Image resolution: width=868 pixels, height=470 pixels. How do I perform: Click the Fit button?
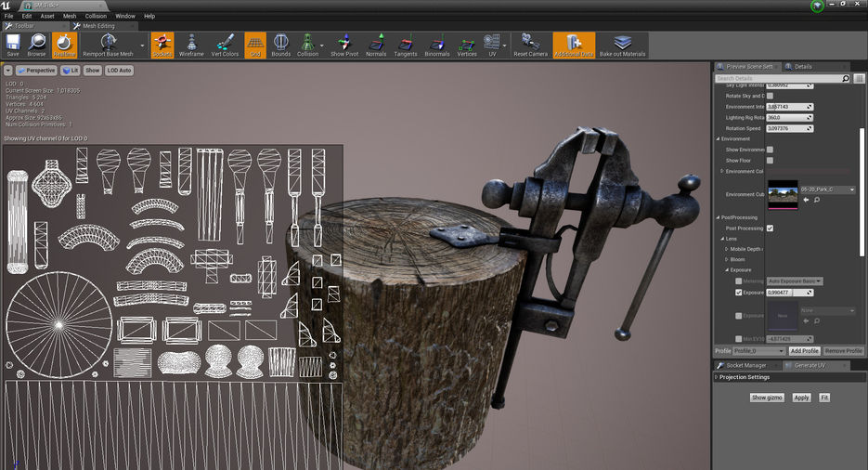click(x=824, y=398)
